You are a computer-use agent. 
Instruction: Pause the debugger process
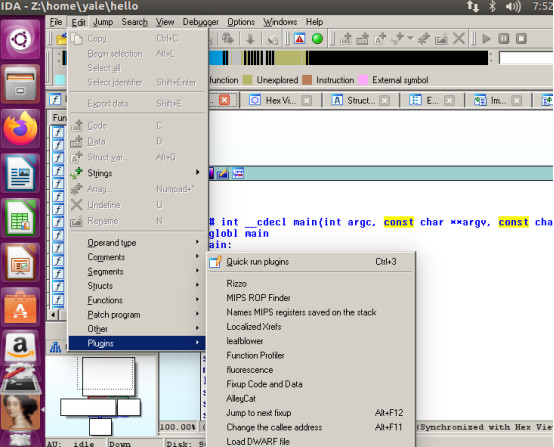point(504,39)
